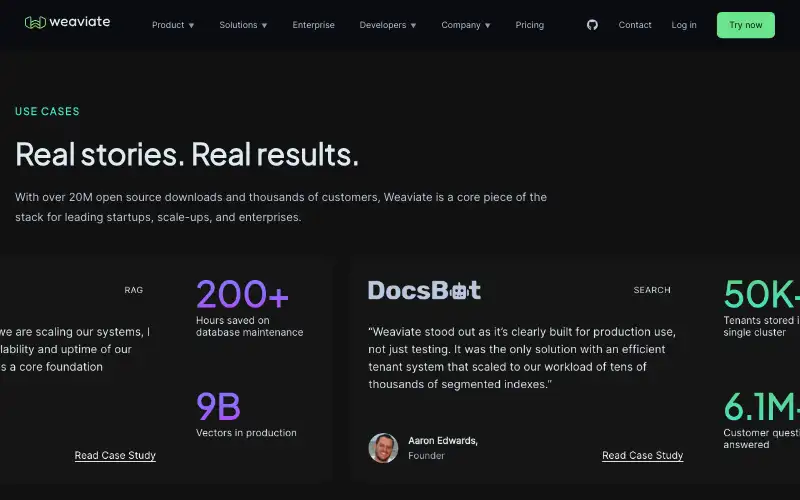This screenshot has height=500, width=800.
Task: Open the Contact page
Action: click(635, 25)
